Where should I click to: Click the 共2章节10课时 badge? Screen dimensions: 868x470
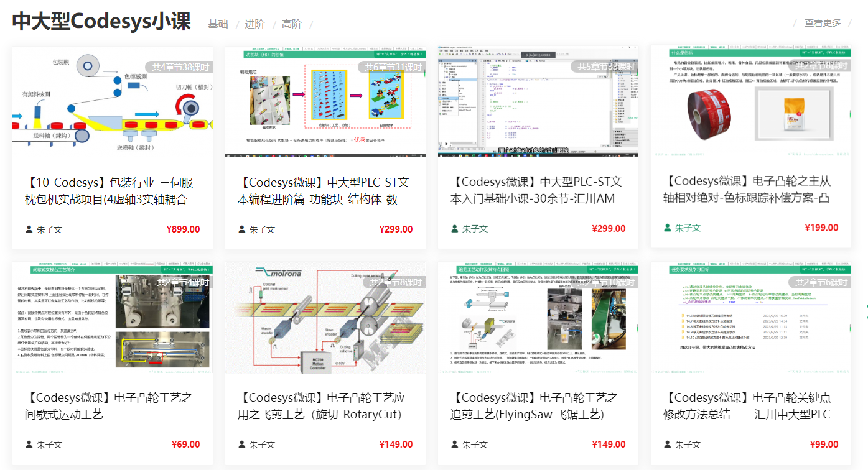click(605, 282)
